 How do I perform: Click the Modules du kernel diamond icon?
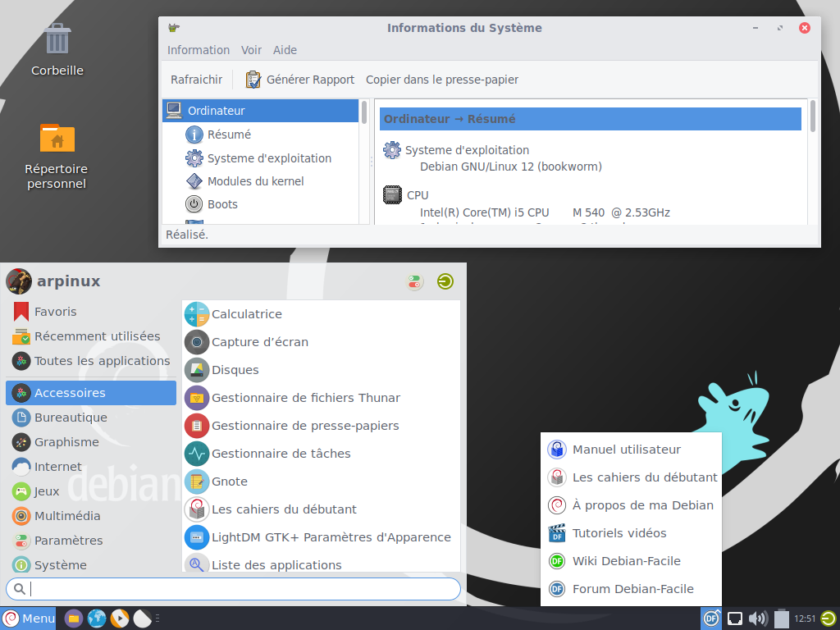pos(194,181)
